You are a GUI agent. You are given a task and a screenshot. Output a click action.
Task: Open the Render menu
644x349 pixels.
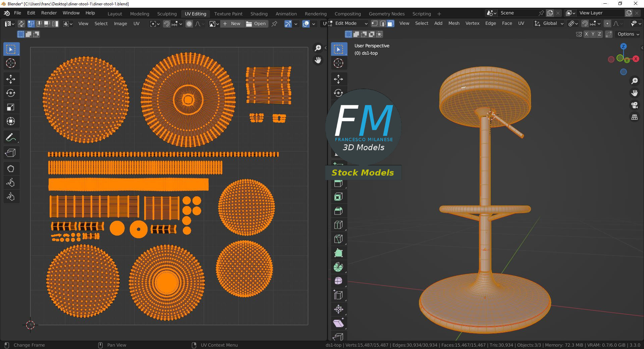pyautogui.click(x=49, y=13)
